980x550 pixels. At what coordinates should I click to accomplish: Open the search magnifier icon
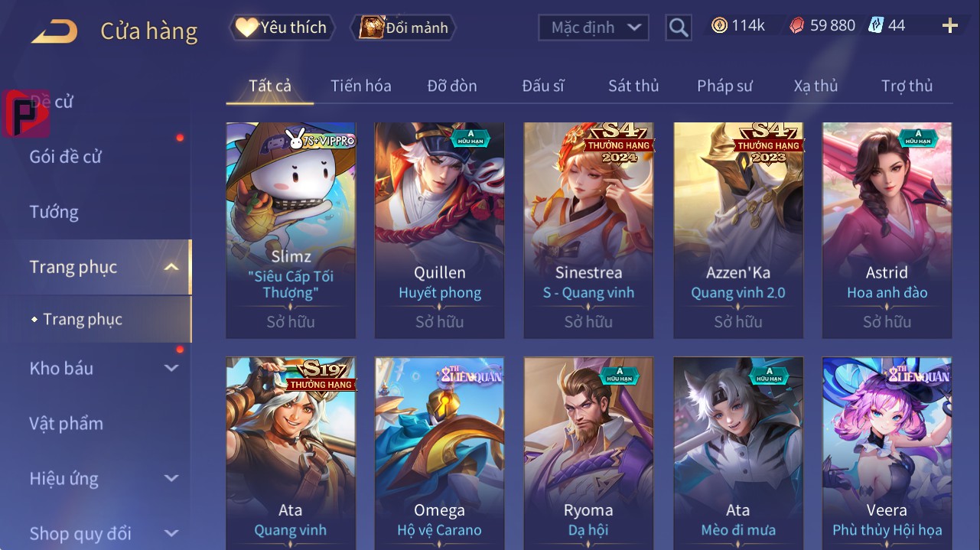click(x=678, y=28)
